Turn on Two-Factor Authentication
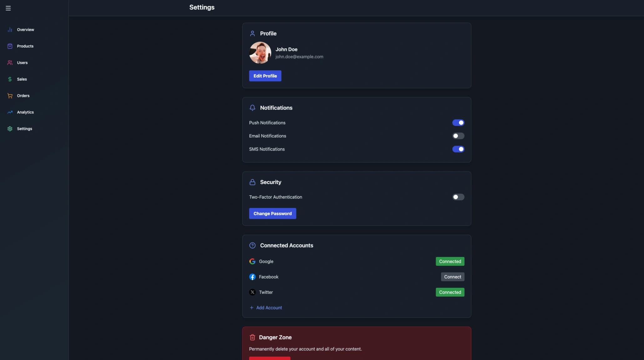Viewport: 644px width, 360px height. tap(458, 197)
